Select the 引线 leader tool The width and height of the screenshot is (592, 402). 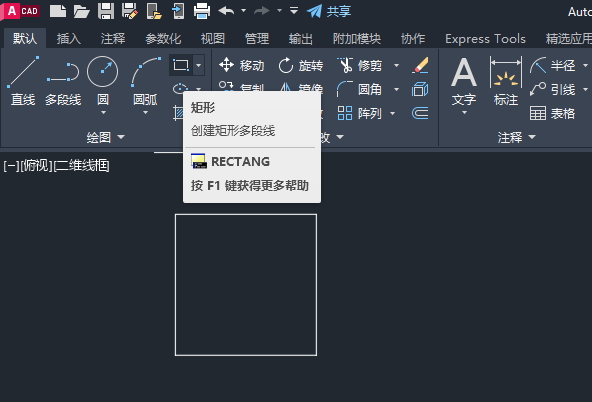click(x=552, y=89)
